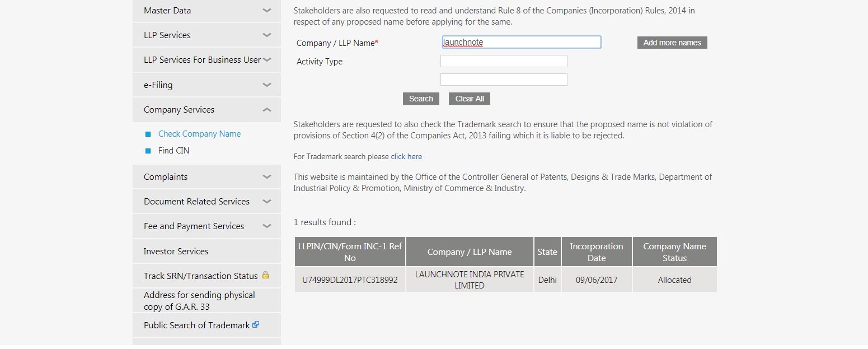The image size is (868, 349).
Task: Click the Clear All button
Action: pyautogui.click(x=470, y=99)
